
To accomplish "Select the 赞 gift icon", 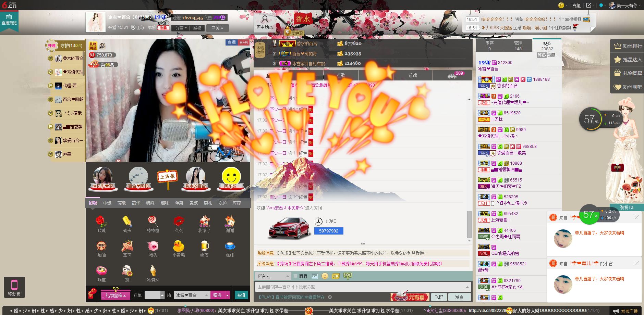I will pyautogui.click(x=127, y=271).
